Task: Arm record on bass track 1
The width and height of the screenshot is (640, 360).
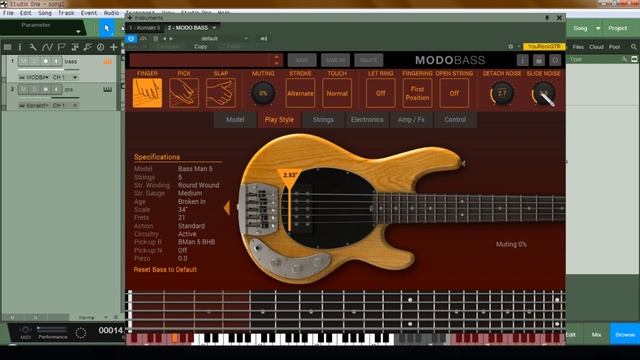Action: click(x=46, y=61)
